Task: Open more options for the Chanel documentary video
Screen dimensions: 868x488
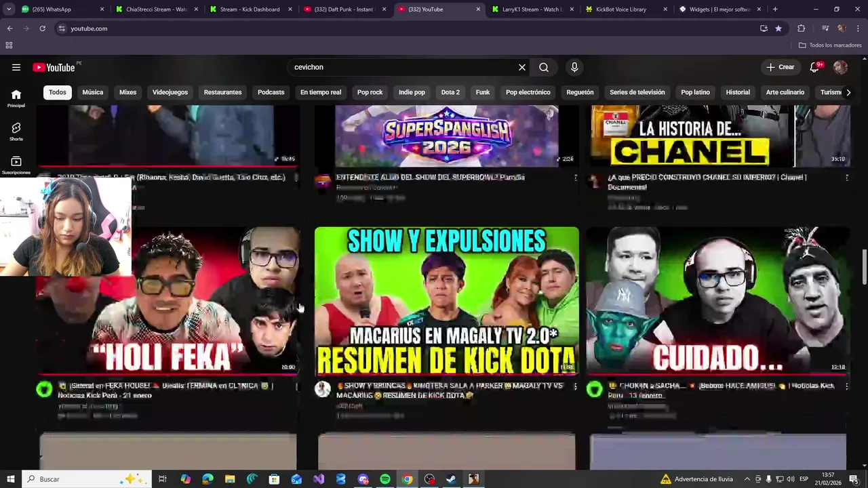Action: [846, 178]
